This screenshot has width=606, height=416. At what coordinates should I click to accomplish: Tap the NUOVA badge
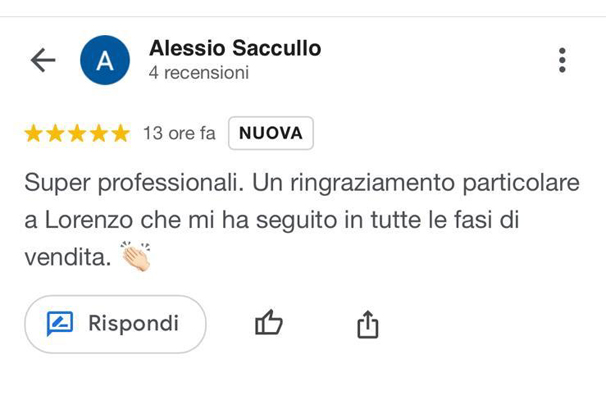pos(271,133)
